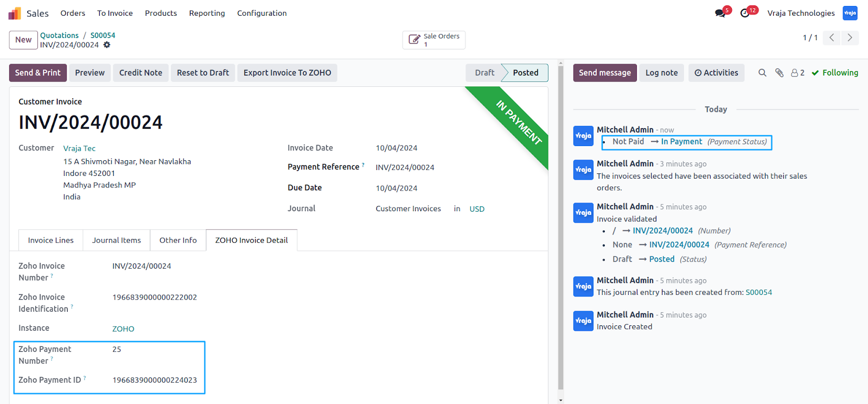Image resolution: width=868 pixels, height=404 pixels.
Task: Click invoice date value 10/04/2024
Action: click(397, 148)
